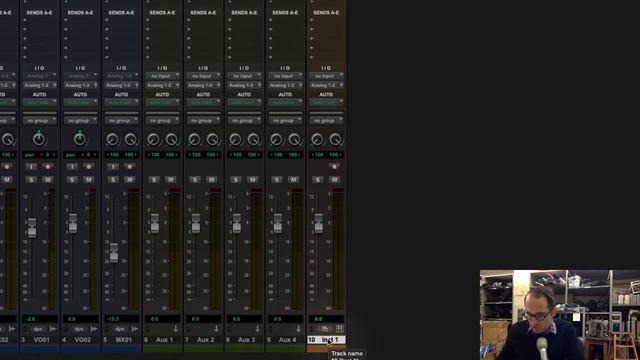Click Aux 2 right pan knob

coord(213,139)
